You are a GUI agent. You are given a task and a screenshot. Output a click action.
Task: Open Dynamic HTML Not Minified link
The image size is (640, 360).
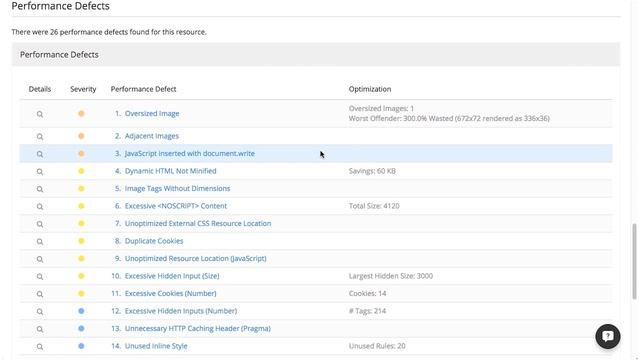point(171,171)
